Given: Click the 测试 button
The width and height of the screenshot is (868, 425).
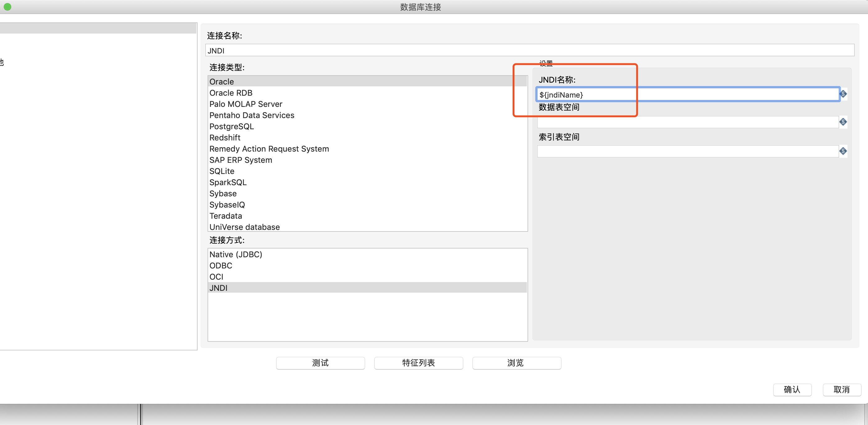Looking at the screenshot, I should [320, 363].
